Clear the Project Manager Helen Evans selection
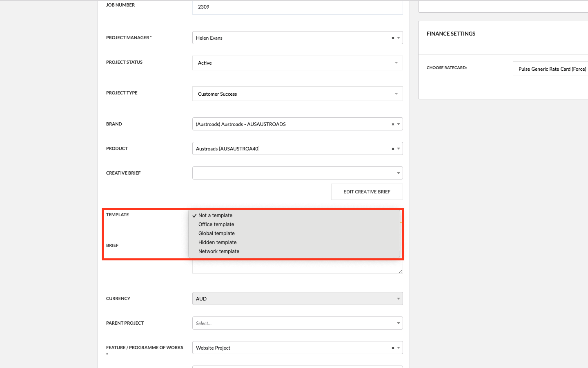This screenshot has height=368, width=588. [393, 38]
